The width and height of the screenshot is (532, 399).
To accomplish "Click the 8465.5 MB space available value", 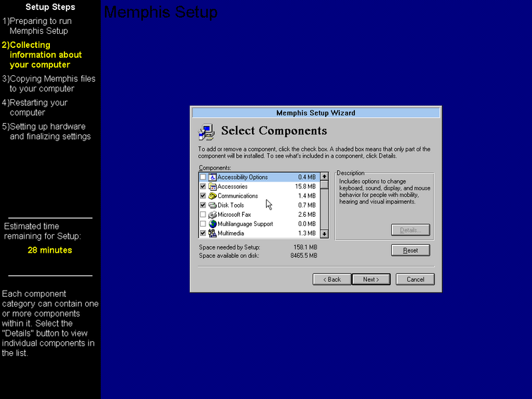I will pos(304,256).
